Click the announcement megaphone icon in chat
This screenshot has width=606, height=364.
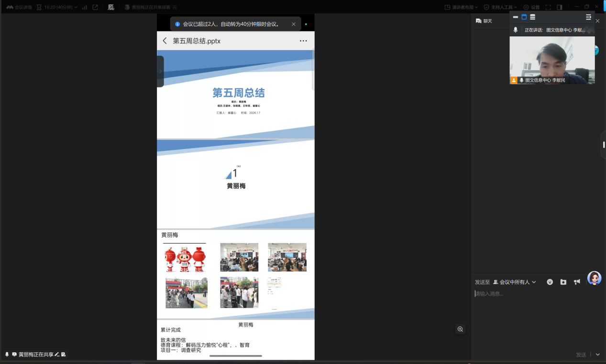[577, 282]
